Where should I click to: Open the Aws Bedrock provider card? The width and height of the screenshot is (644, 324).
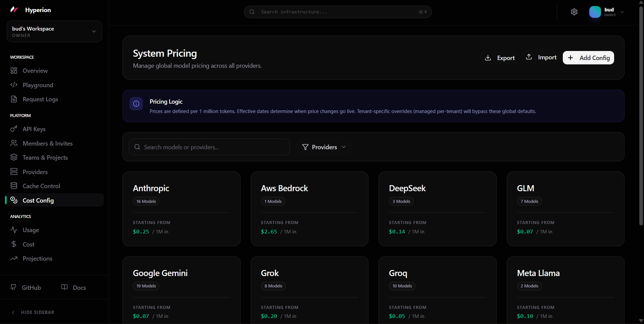pos(309,209)
